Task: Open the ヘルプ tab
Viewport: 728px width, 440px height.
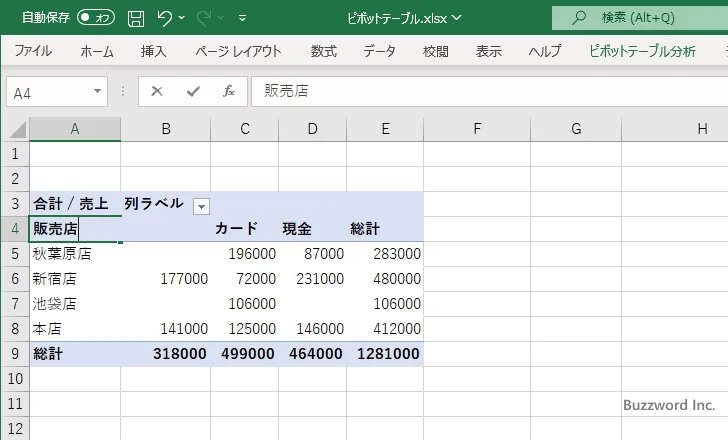Action: [x=545, y=51]
